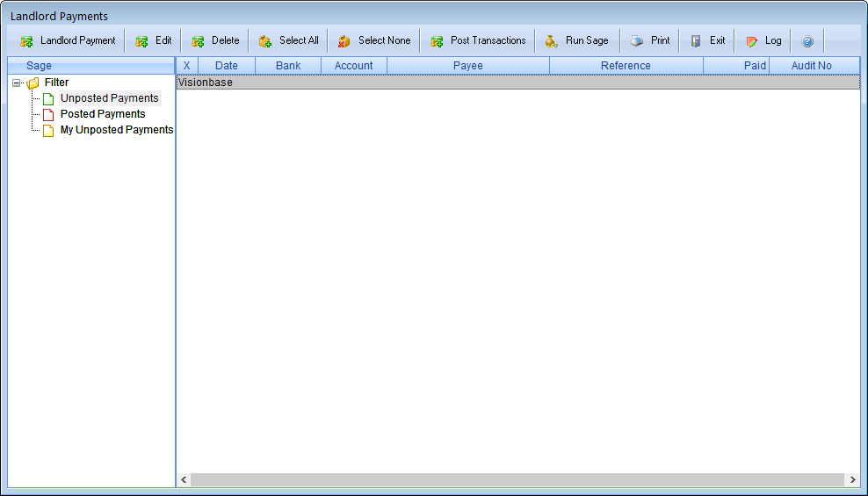Viewport: 868px width, 496px height.
Task: Sort by the Reference column header
Action: [x=626, y=66]
